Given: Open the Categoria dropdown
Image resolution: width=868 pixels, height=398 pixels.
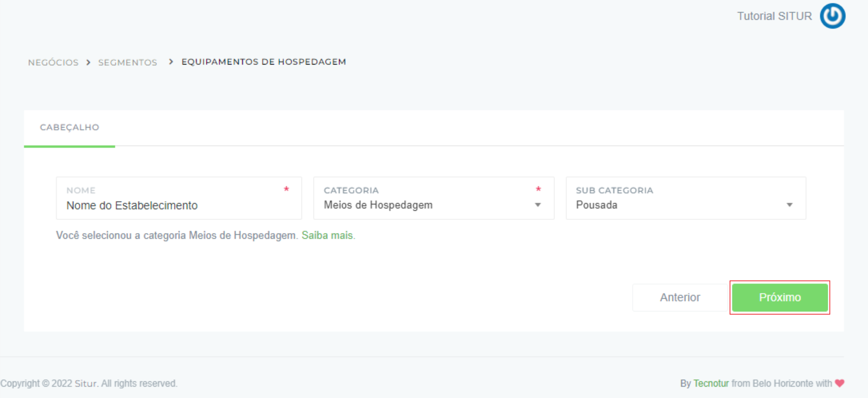Looking at the screenshot, I should pos(434,198).
